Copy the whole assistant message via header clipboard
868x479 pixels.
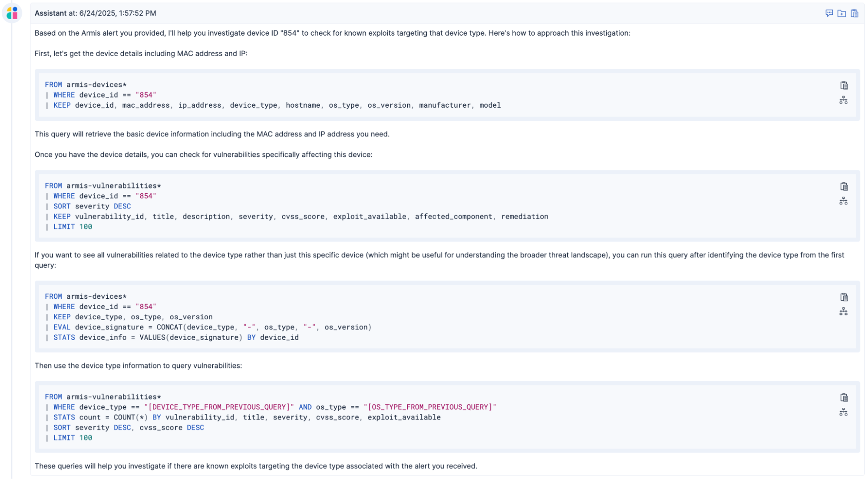855,13
